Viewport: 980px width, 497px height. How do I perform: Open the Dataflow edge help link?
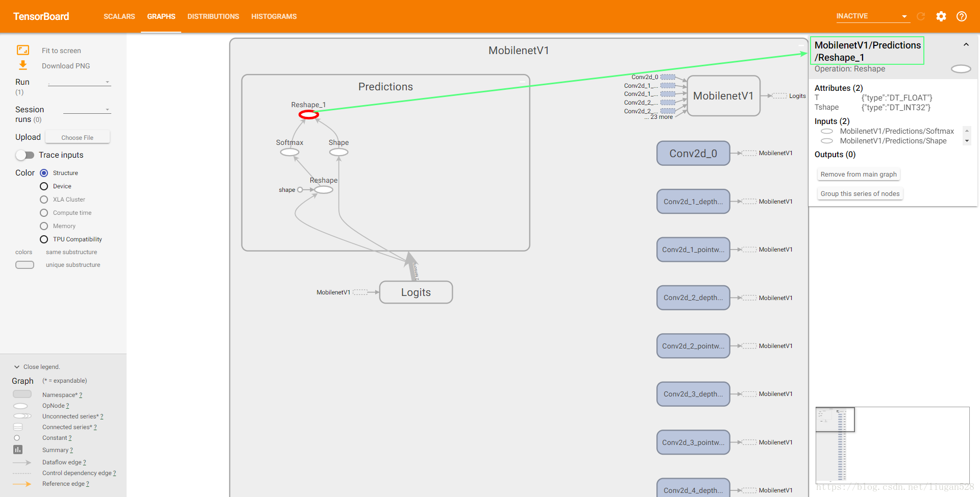pyautogui.click(x=84, y=462)
